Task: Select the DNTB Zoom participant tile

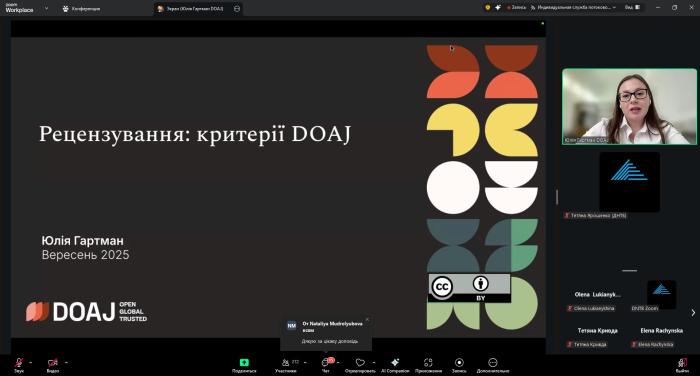Action: (x=661, y=296)
